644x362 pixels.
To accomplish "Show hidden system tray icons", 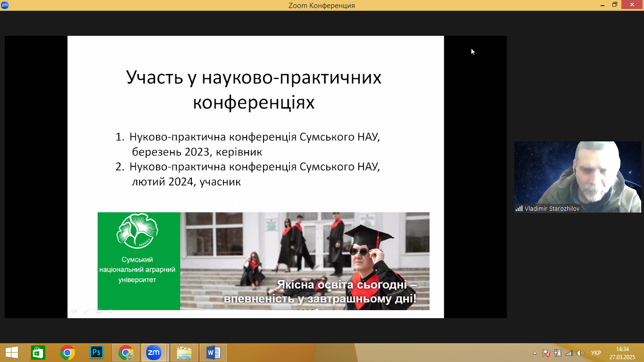I will tap(535, 353).
